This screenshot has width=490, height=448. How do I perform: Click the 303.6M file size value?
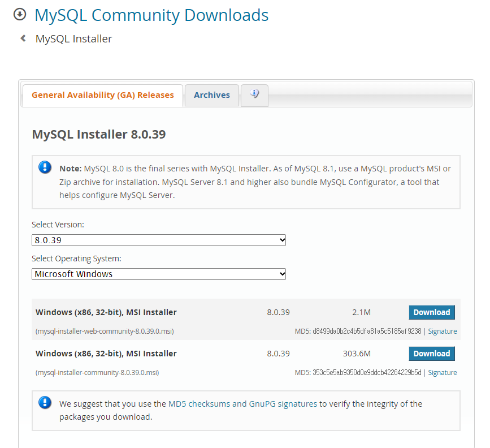(x=357, y=354)
